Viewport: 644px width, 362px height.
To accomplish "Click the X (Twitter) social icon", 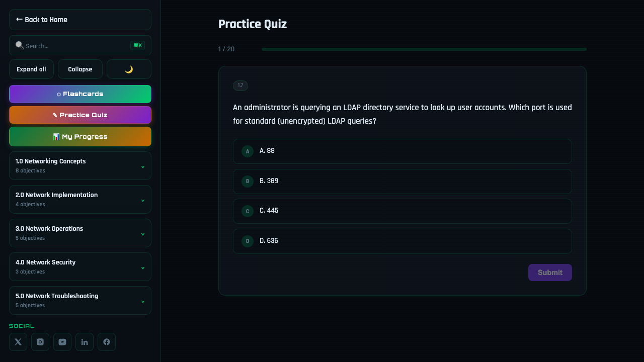I will [x=18, y=342].
